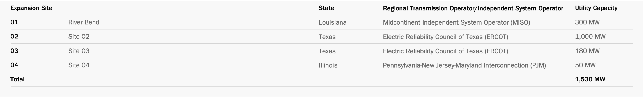Click ERCOT entry in Site 02 row
Image resolution: width=644 pixels, height=98 pixels.
(445, 37)
